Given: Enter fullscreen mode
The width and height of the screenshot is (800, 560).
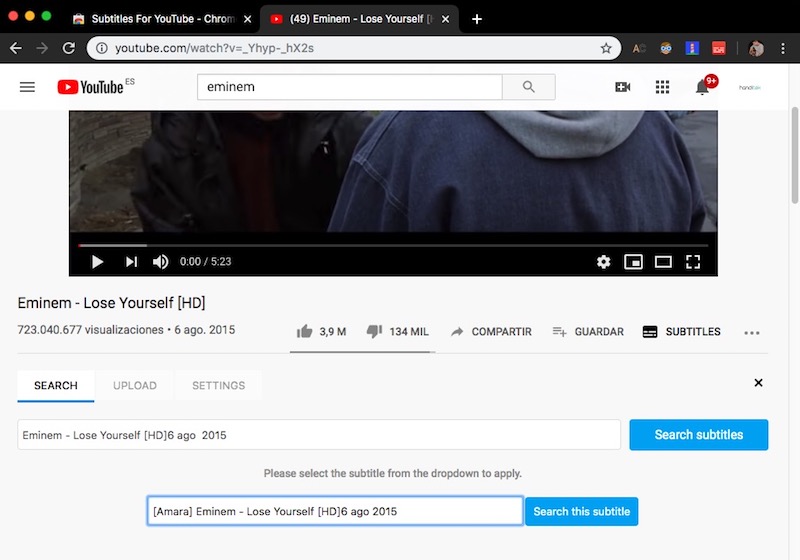Looking at the screenshot, I should pyautogui.click(x=693, y=262).
